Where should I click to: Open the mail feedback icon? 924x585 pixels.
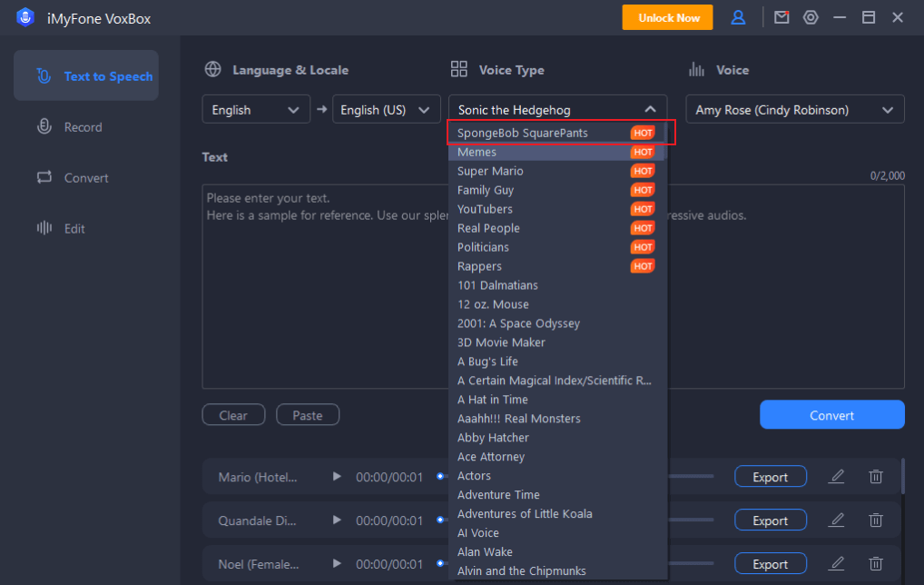(781, 17)
